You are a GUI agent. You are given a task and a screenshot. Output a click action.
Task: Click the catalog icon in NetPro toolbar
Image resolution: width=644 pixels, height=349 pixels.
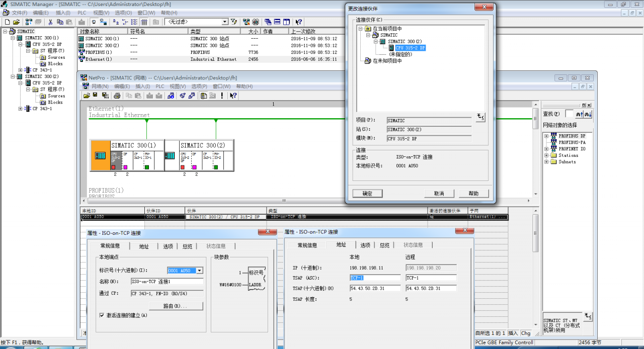tap(204, 96)
